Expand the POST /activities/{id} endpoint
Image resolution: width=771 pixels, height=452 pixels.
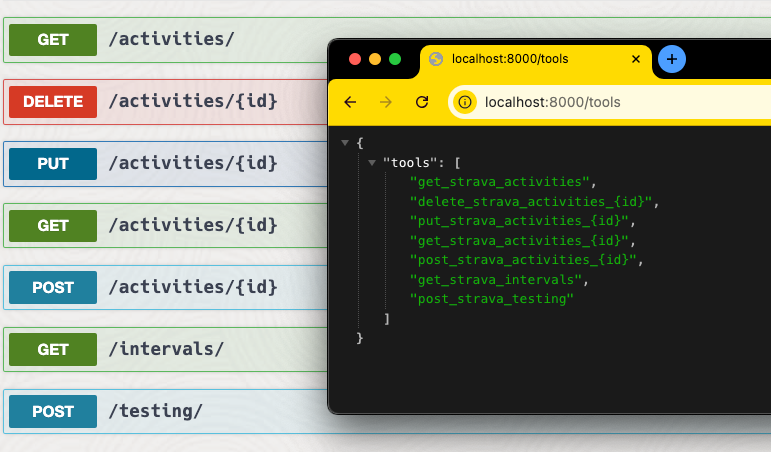[165, 288]
